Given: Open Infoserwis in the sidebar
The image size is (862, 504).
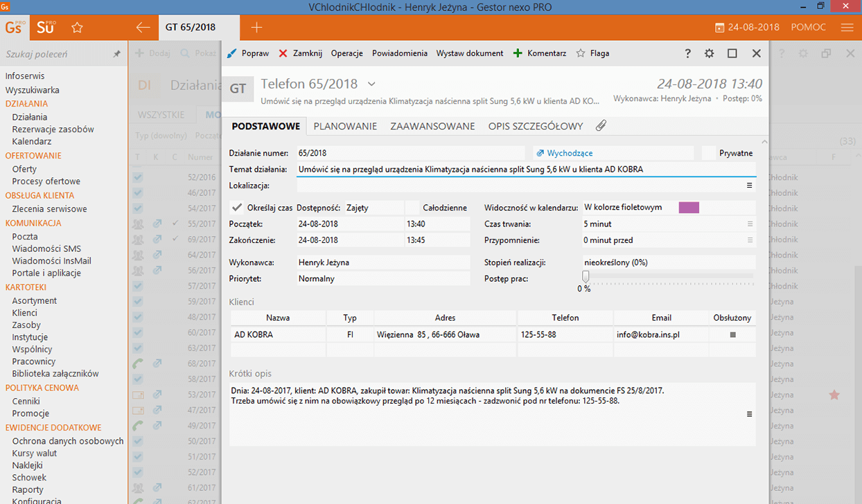Looking at the screenshot, I should coord(25,76).
